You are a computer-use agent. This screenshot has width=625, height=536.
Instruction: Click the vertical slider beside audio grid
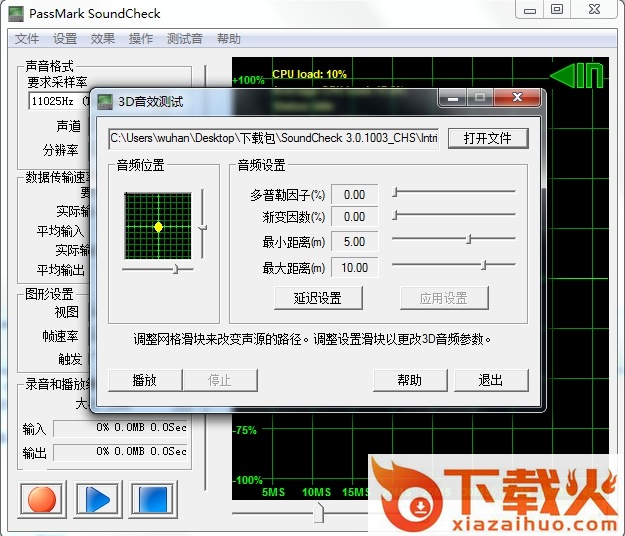coord(203,228)
